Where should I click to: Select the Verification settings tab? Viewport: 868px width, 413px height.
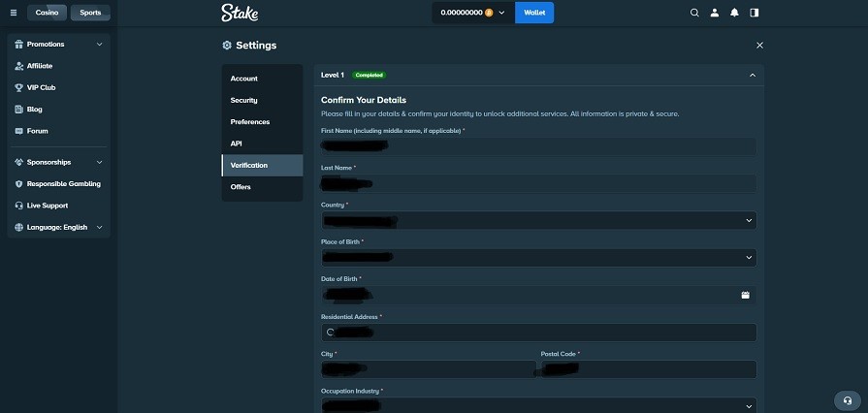[x=263, y=165]
